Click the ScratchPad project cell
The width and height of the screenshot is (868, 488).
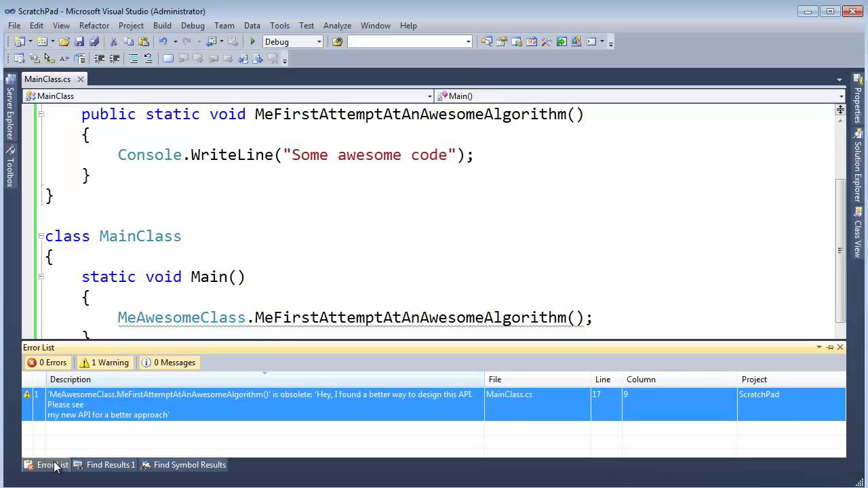coord(791,404)
